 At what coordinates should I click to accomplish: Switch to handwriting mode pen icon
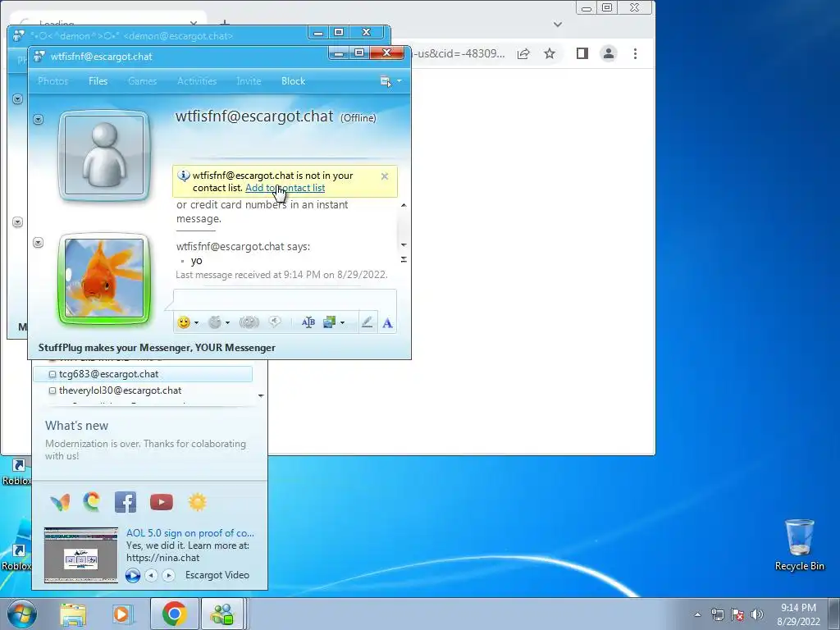click(x=367, y=322)
